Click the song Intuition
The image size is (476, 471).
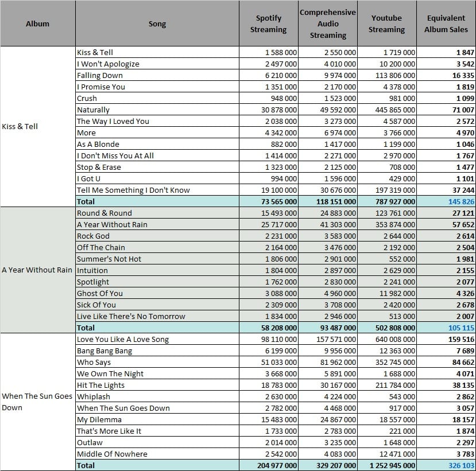pyautogui.click(x=157, y=271)
